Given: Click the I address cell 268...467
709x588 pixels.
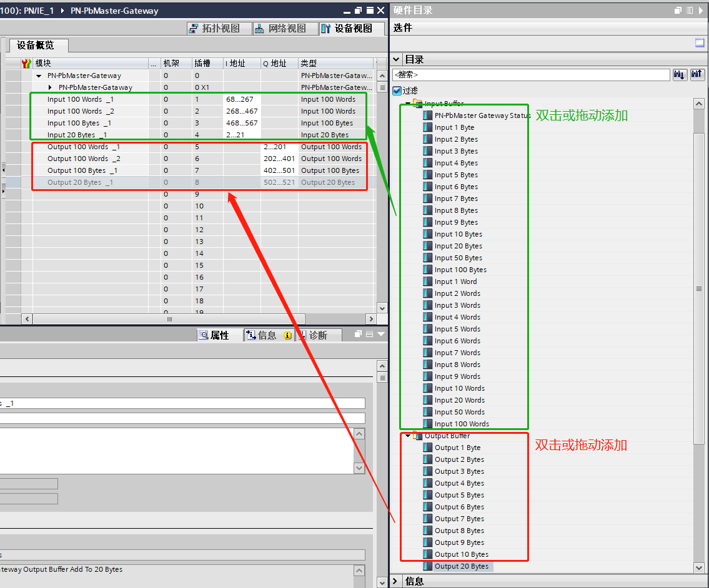Looking at the screenshot, I should coord(242,111).
